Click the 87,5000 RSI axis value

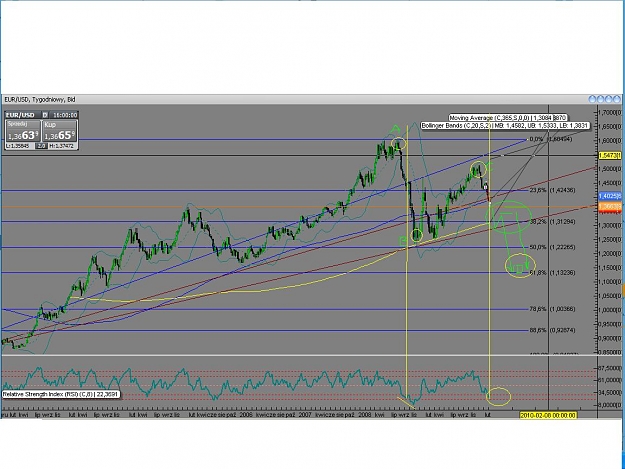(610, 368)
